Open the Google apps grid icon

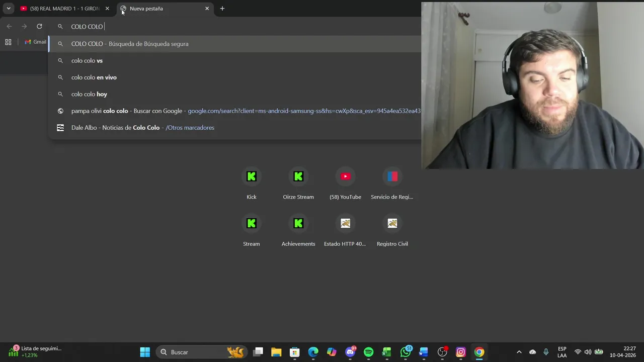point(8,42)
